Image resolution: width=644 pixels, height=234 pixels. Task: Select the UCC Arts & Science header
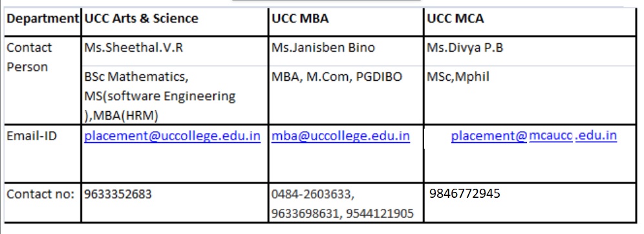coord(142,19)
